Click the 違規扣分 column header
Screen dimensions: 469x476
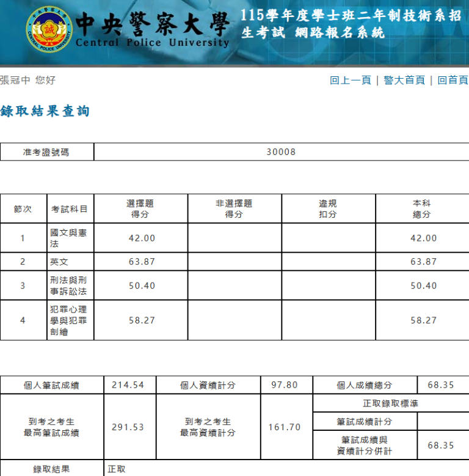329,209
